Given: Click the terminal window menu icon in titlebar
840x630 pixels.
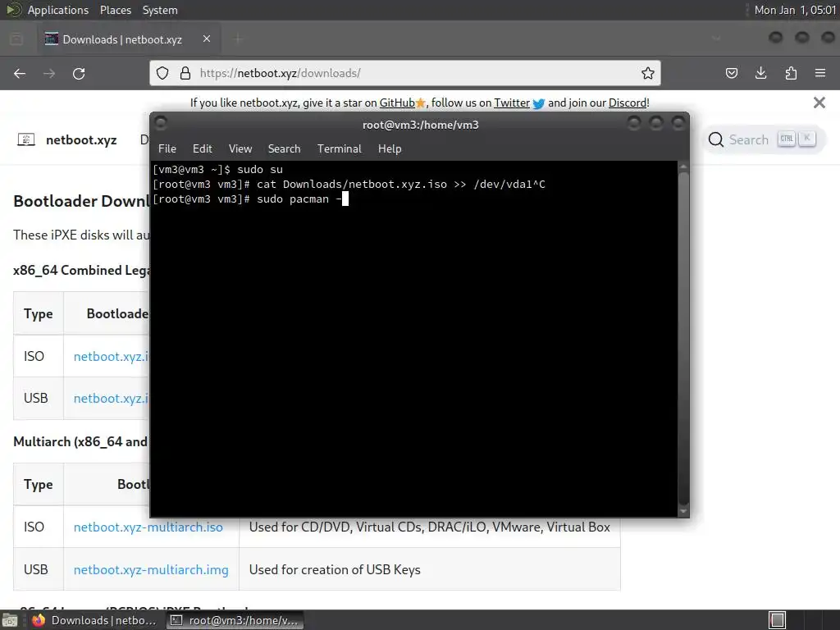Looking at the screenshot, I should pos(161,123).
